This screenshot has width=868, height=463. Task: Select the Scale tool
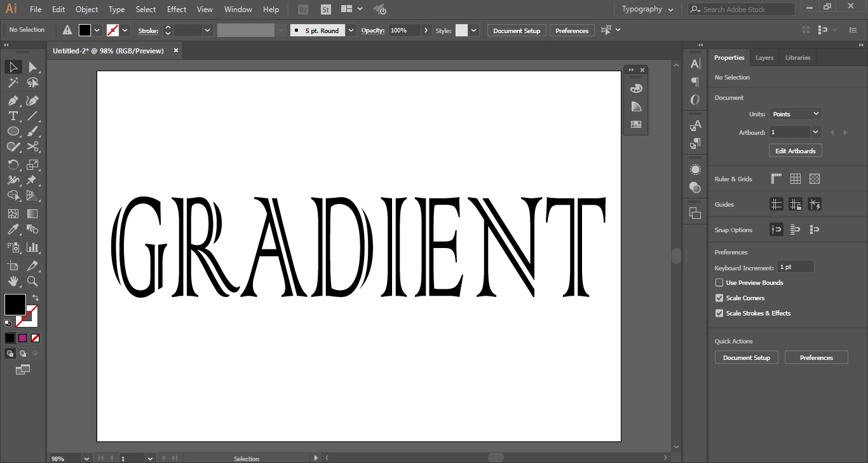coord(32,165)
